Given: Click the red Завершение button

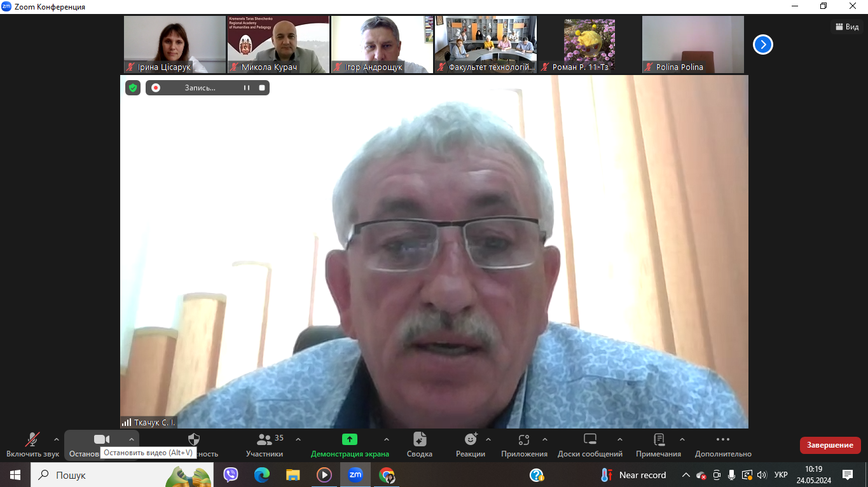Looking at the screenshot, I should [830, 445].
